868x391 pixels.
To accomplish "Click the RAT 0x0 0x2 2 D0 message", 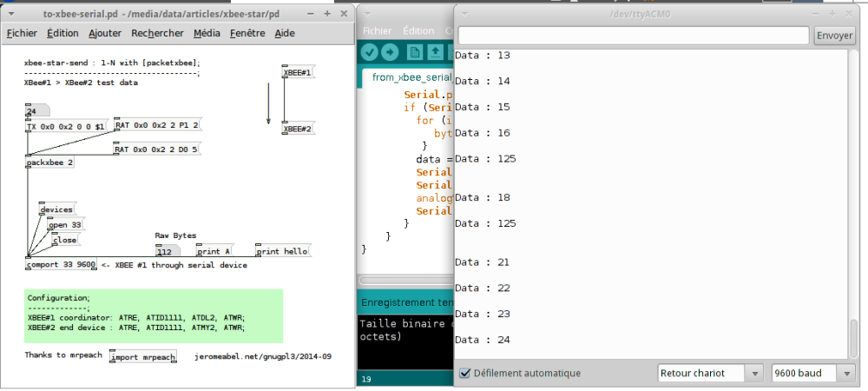I will 157,149.
